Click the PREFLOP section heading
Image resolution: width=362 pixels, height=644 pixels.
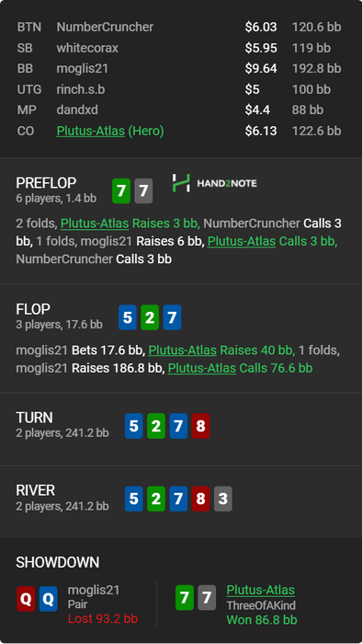coord(46,183)
